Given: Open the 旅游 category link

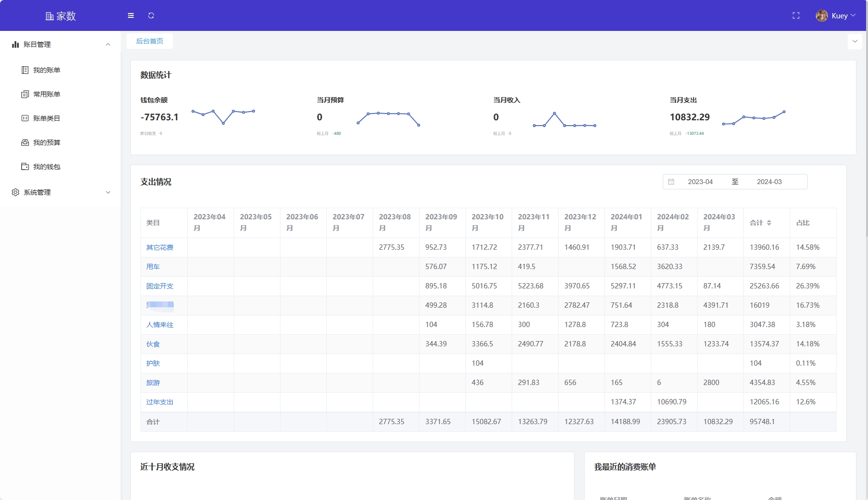Looking at the screenshot, I should [153, 383].
